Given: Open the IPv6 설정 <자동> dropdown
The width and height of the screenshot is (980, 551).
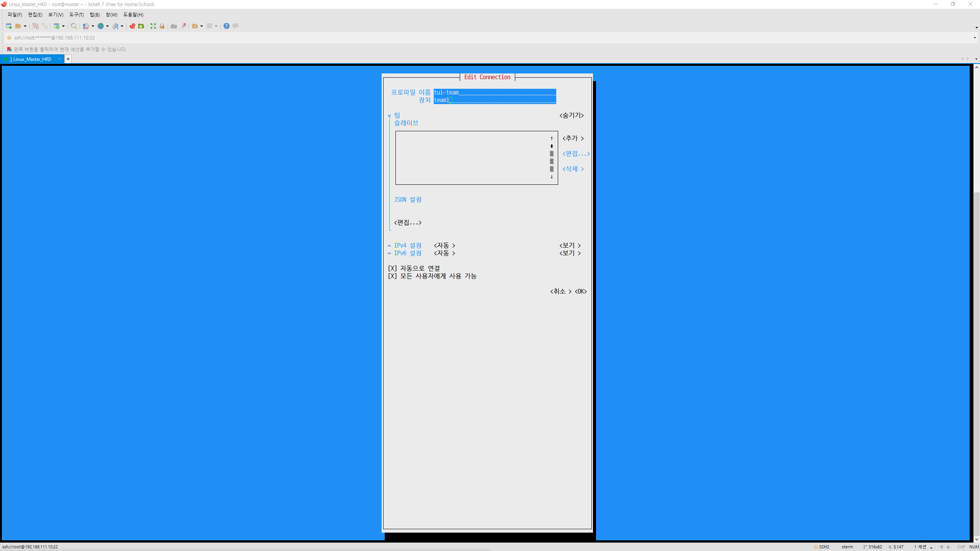Looking at the screenshot, I should click(444, 253).
